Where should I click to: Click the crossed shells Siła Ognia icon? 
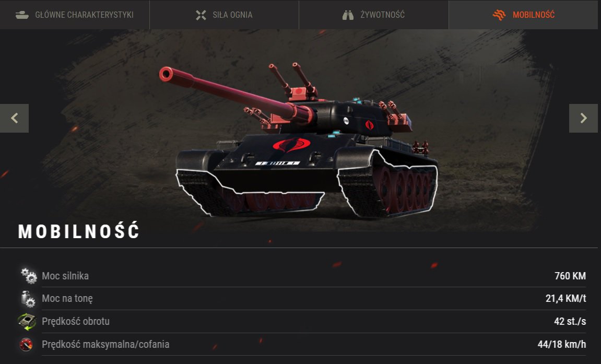(x=201, y=15)
